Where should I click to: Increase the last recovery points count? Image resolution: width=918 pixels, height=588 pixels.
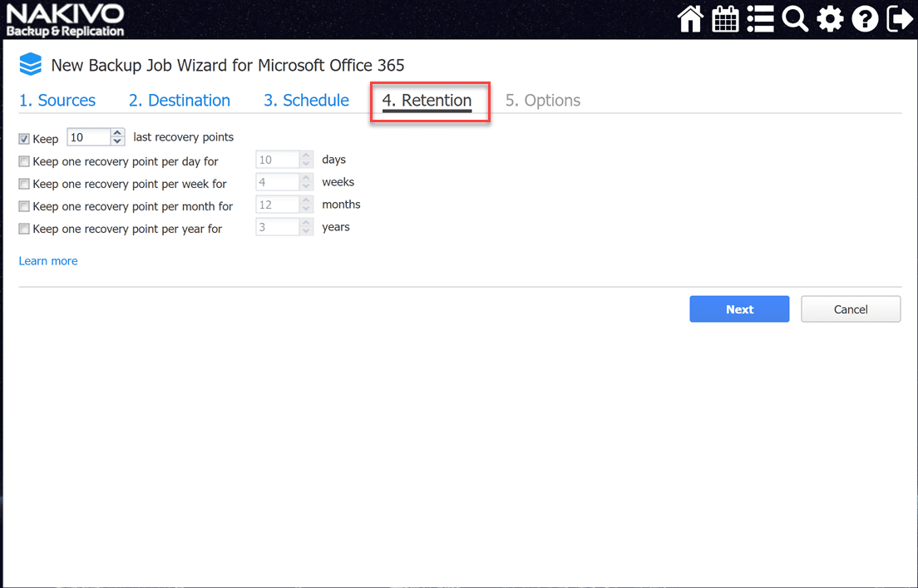pos(117,133)
